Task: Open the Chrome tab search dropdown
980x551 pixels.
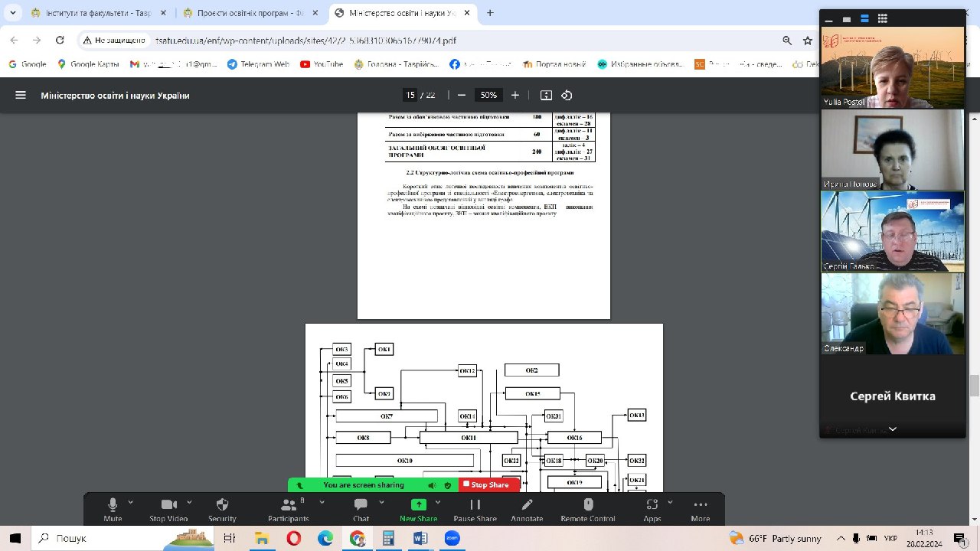Action: 13,13
